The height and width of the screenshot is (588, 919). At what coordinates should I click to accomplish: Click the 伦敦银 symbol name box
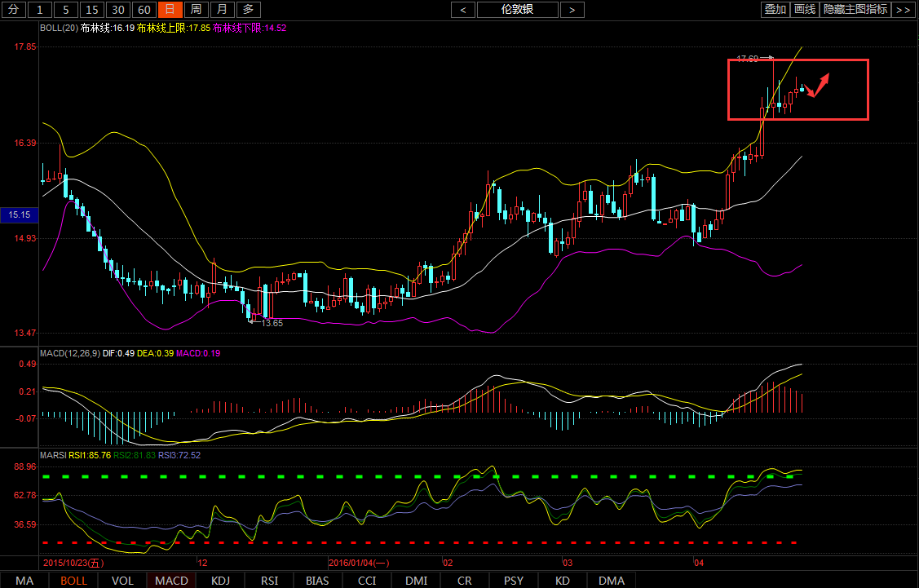[518, 10]
